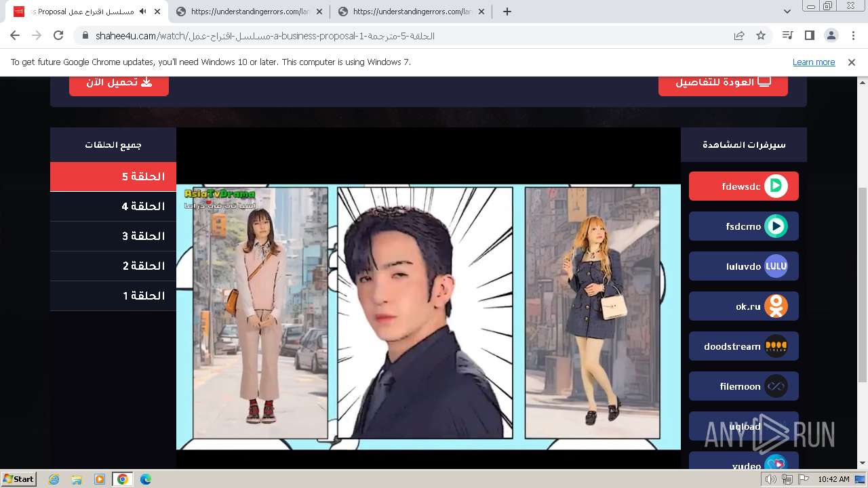Screen dimensions: 868x488
Task: Open Chrome three-dot menu
Action: click(x=852, y=35)
